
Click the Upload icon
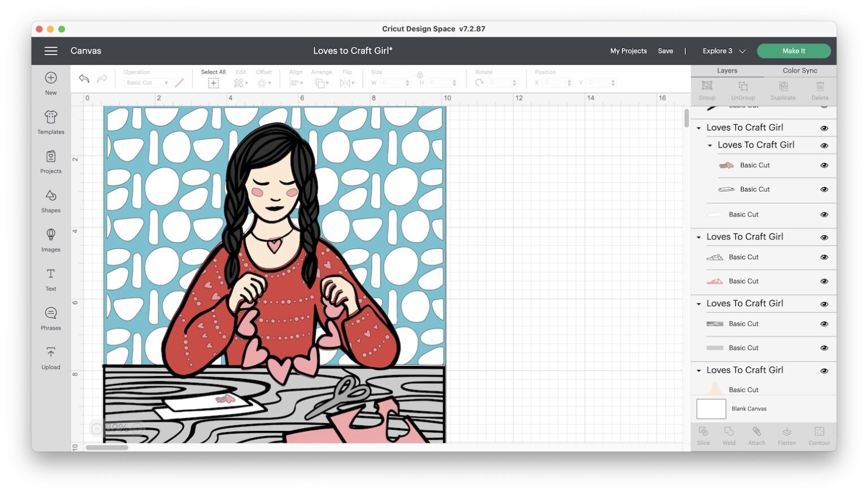pos(50,357)
